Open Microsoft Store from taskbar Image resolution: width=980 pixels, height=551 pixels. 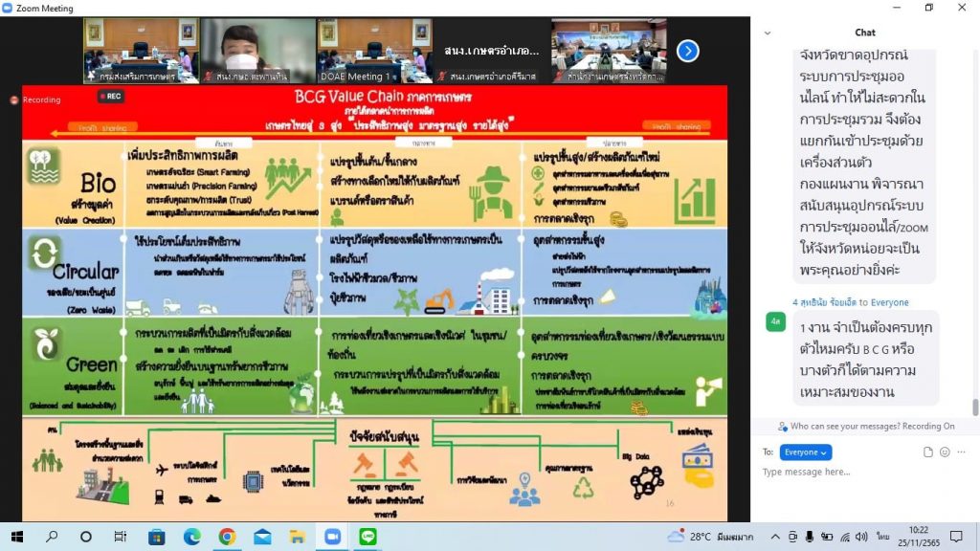click(x=156, y=537)
